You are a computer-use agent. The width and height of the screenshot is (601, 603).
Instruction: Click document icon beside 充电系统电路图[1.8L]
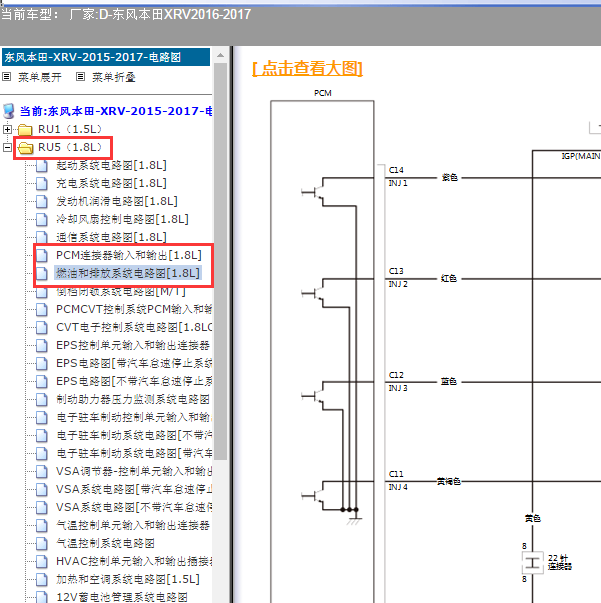coord(42,184)
